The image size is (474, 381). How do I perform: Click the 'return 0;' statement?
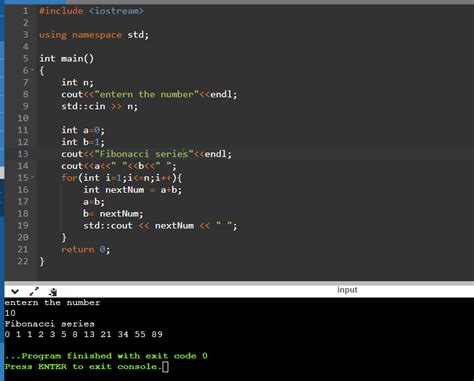86,249
